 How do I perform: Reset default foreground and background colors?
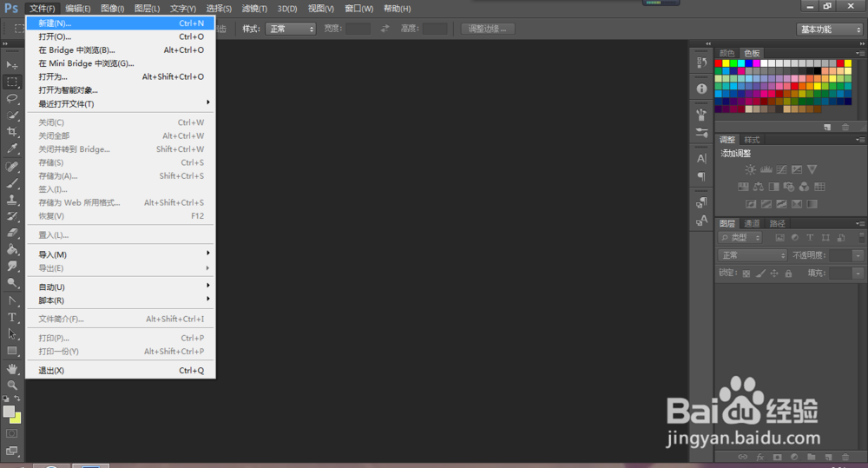[5, 399]
